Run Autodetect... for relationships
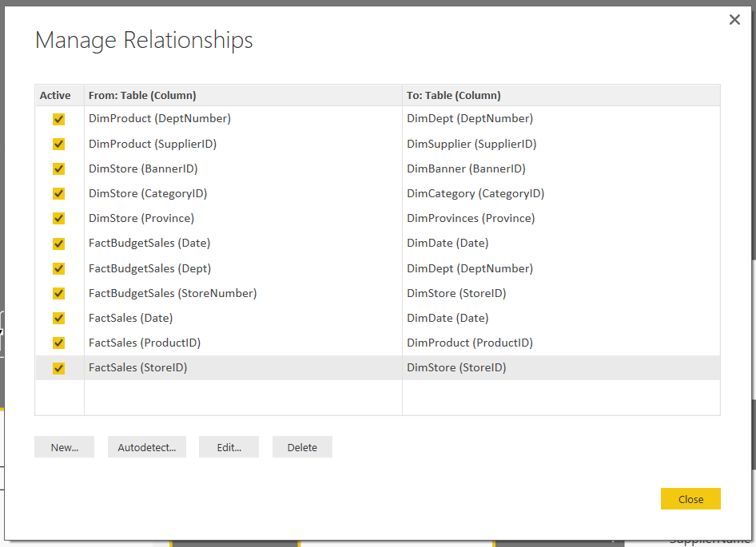This screenshot has width=756, height=547. point(146,447)
